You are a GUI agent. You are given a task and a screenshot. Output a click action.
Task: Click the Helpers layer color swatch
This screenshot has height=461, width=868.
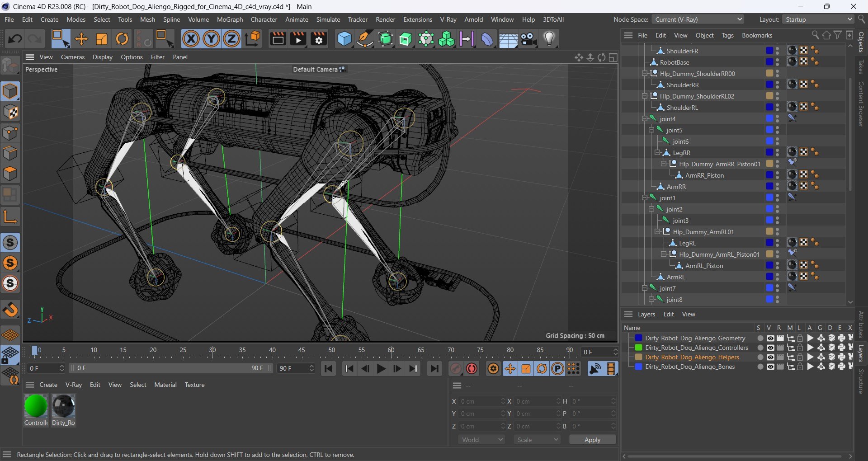(638, 357)
